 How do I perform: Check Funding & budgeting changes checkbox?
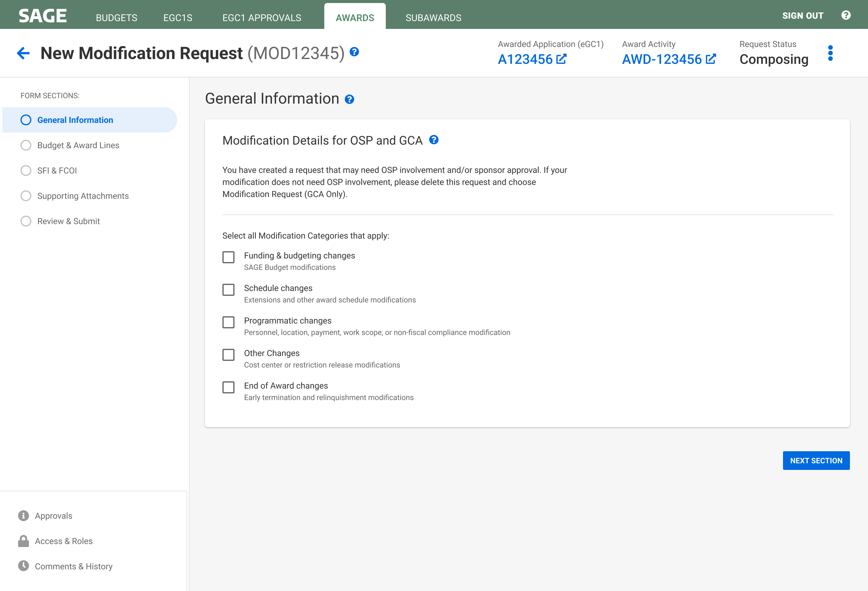(228, 257)
